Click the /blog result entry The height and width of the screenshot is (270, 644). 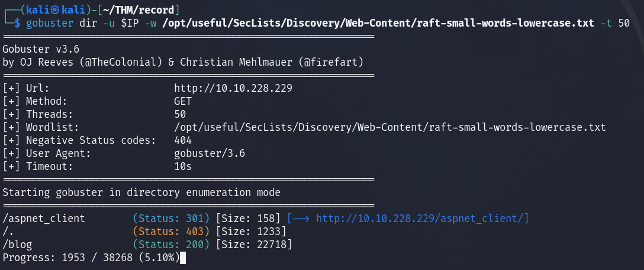(x=18, y=245)
